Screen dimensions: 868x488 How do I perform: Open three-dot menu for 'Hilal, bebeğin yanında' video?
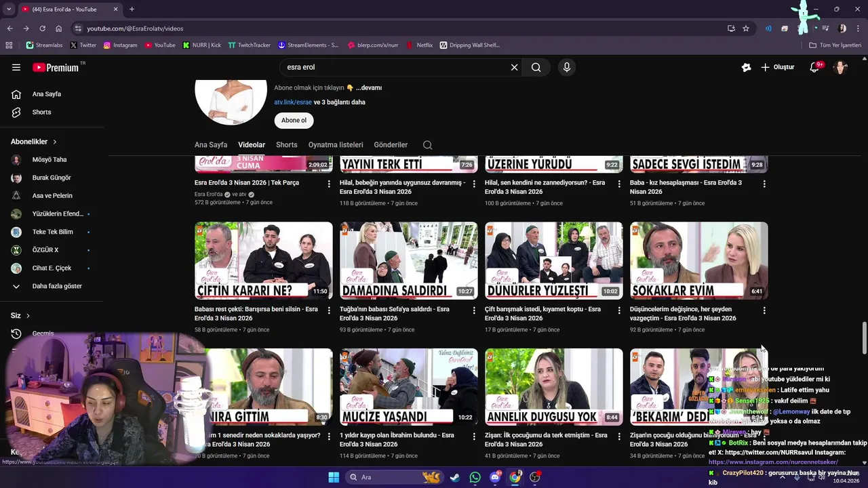pyautogui.click(x=474, y=184)
